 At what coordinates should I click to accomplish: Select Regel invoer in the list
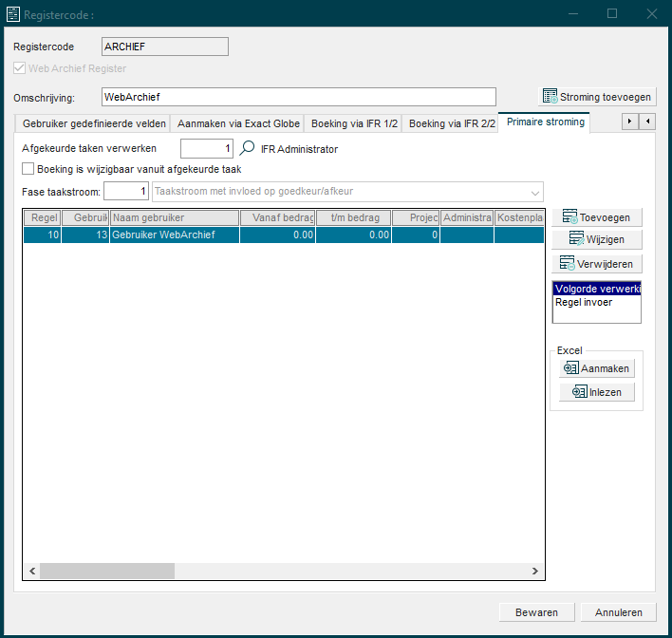584,303
